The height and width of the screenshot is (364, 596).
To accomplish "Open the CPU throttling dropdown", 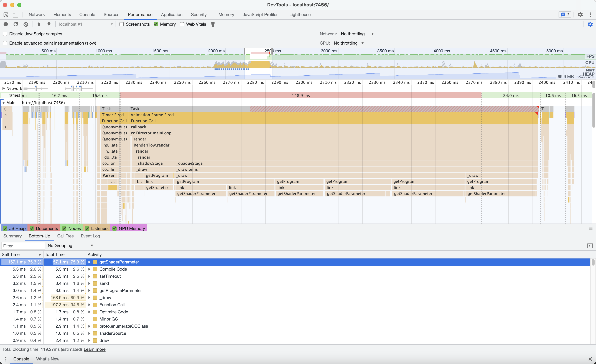I will coord(348,43).
